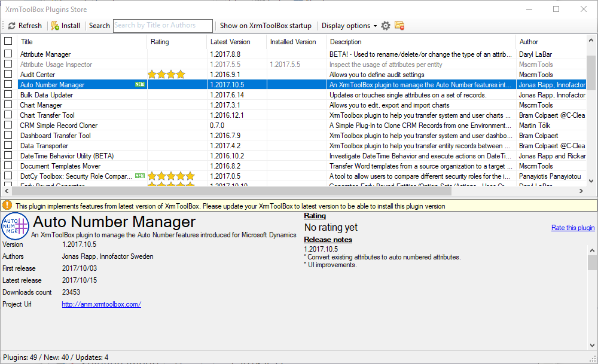This screenshot has height=364, width=598.
Task: Click the yellow warning icon
Action: coord(7,206)
